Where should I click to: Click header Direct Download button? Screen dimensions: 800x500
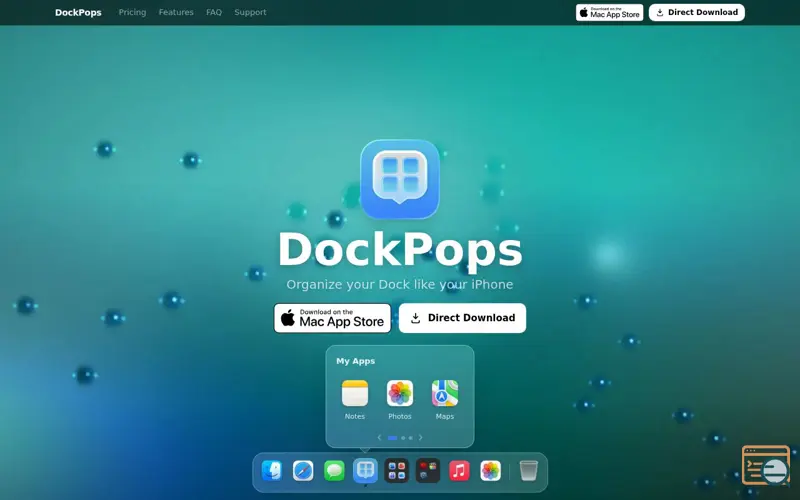click(696, 13)
